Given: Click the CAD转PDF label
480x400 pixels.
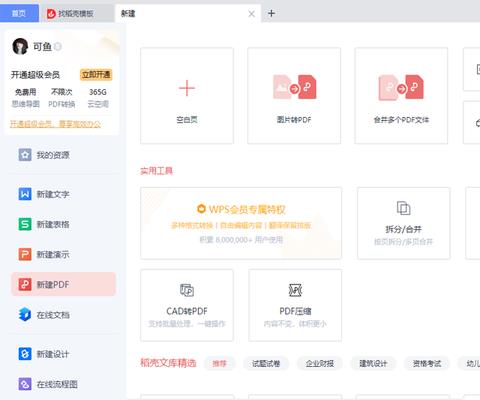Looking at the screenshot, I should click(x=187, y=311).
